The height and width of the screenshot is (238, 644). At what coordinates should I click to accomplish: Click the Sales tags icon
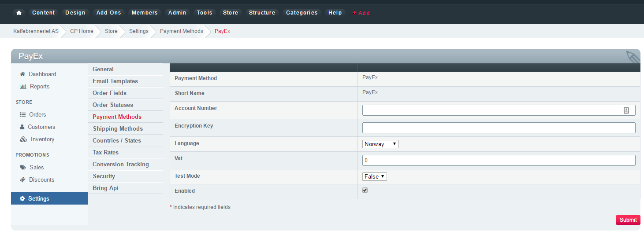pyautogui.click(x=23, y=168)
